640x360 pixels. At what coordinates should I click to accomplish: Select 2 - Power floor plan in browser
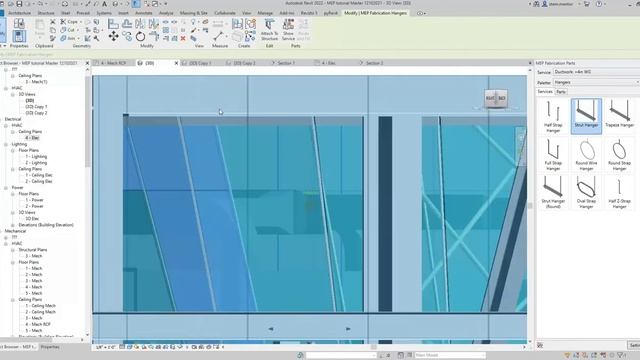[34, 207]
